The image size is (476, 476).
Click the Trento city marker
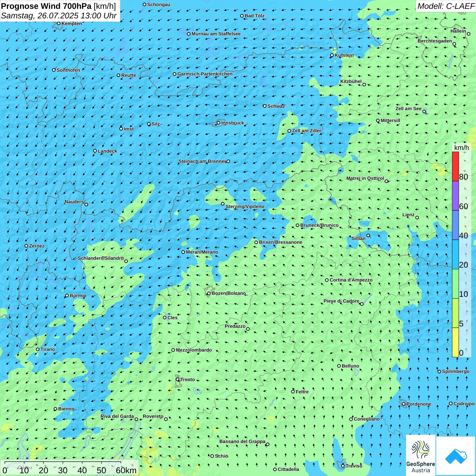click(x=177, y=379)
